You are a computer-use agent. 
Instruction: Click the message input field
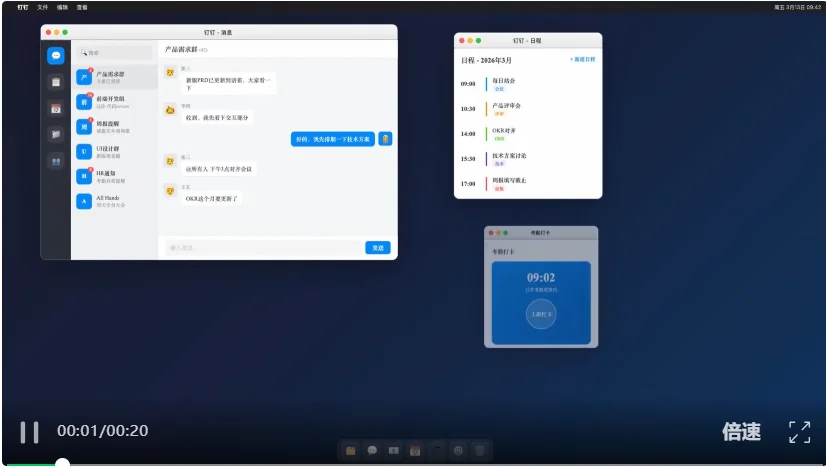pos(262,247)
